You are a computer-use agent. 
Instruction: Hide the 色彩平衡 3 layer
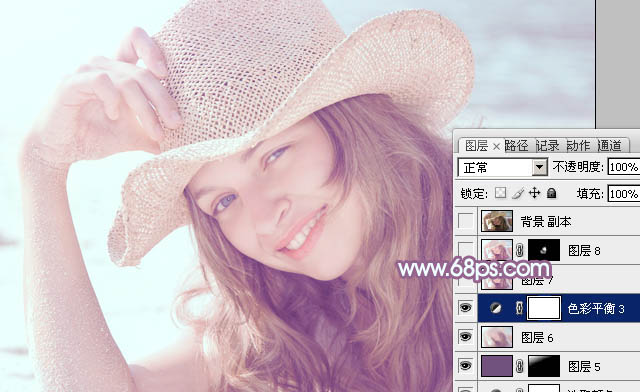click(x=465, y=308)
